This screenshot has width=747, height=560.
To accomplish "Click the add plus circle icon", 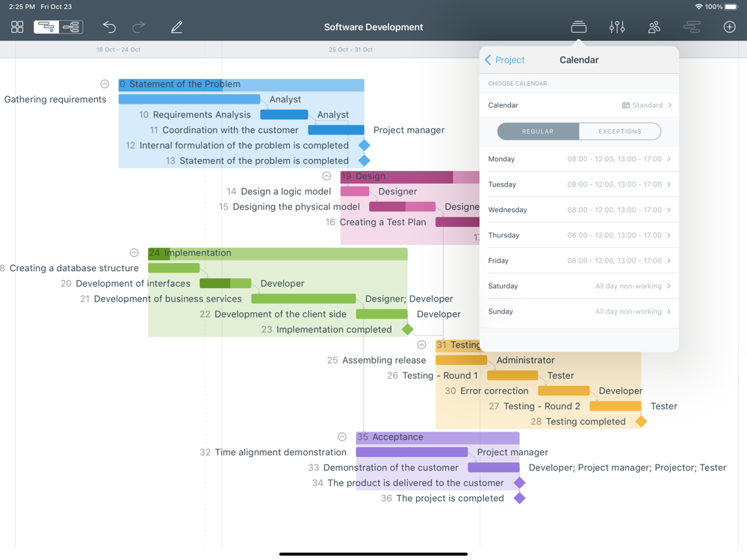I will point(729,27).
